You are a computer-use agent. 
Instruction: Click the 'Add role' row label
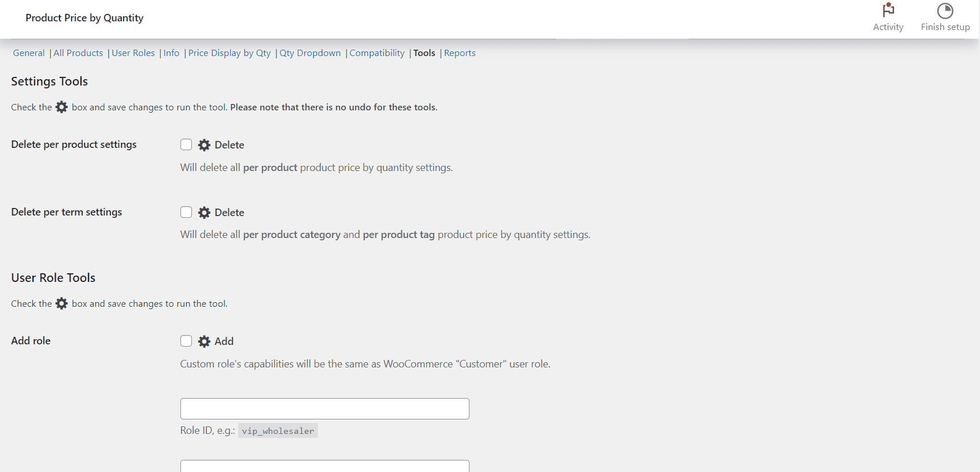31,341
